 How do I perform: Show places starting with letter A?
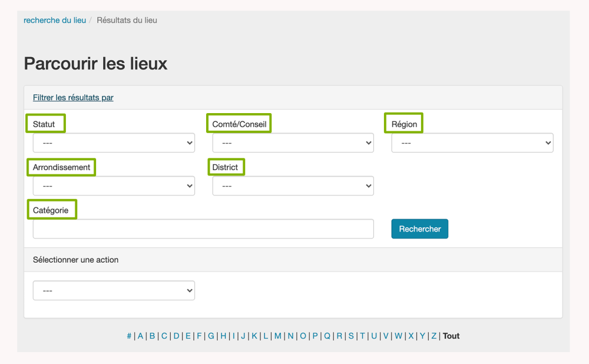point(140,336)
